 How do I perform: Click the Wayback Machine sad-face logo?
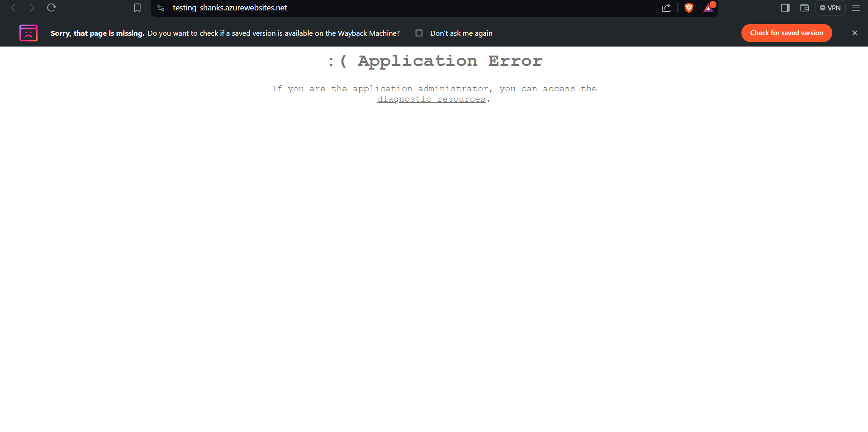click(28, 33)
